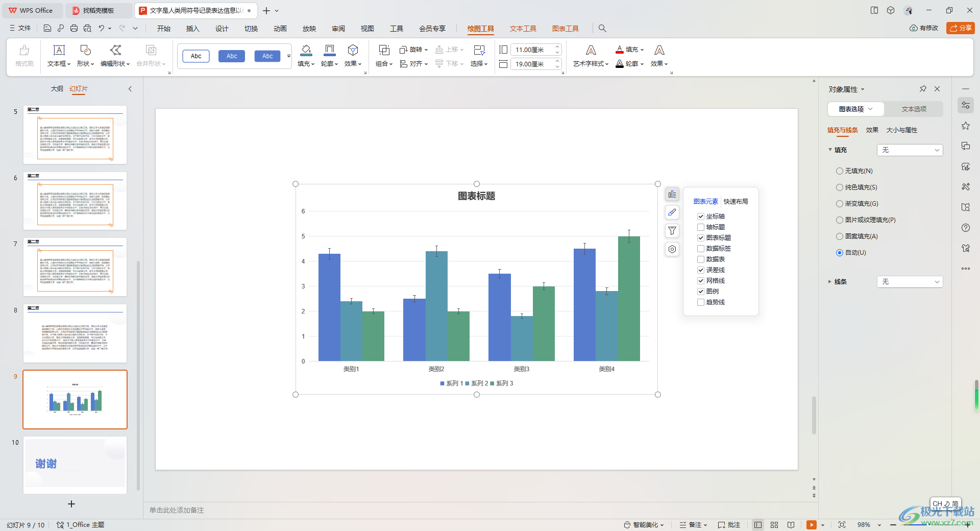Click the Edit Shape icon
The width and height of the screenshot is (980, 531).
coord(115,50)
